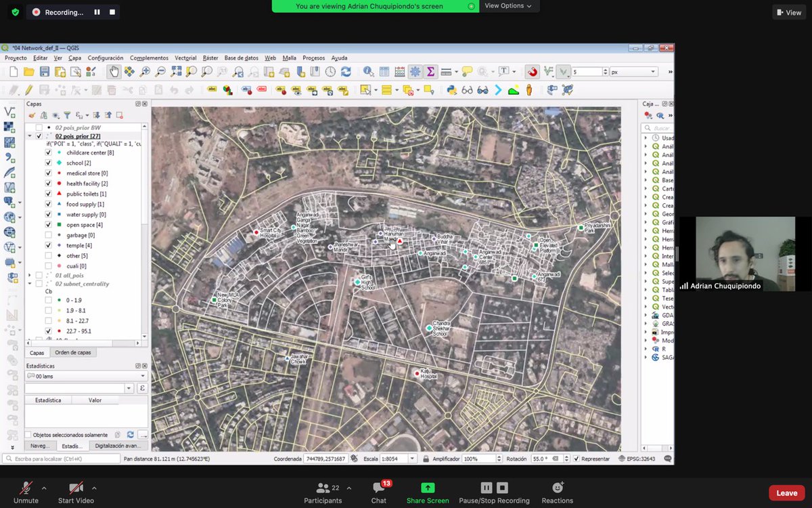The width and height of the screenshot is (812, 508).
Task: Check Objetos seleccionados solamente option
Action: tap(28, 435)
